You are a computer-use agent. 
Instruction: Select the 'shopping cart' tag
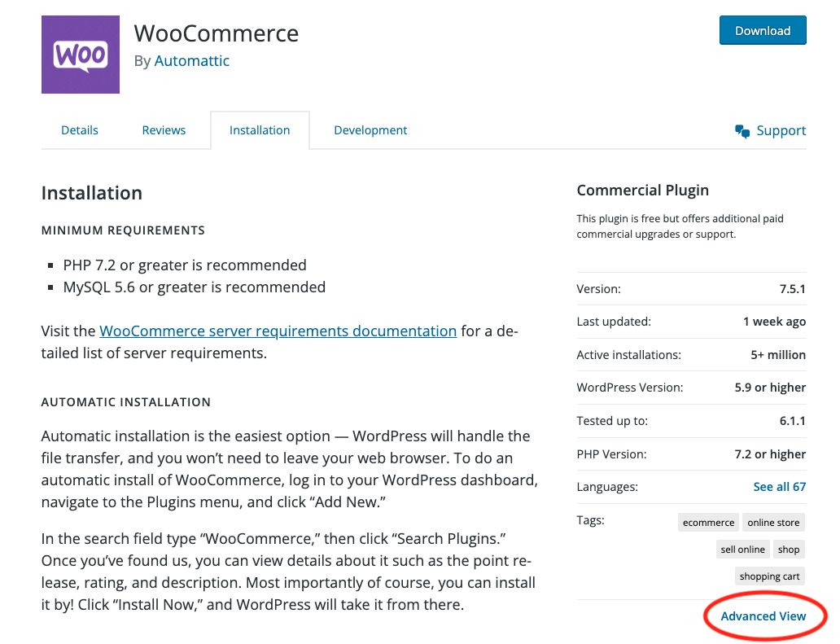point(769,576)
